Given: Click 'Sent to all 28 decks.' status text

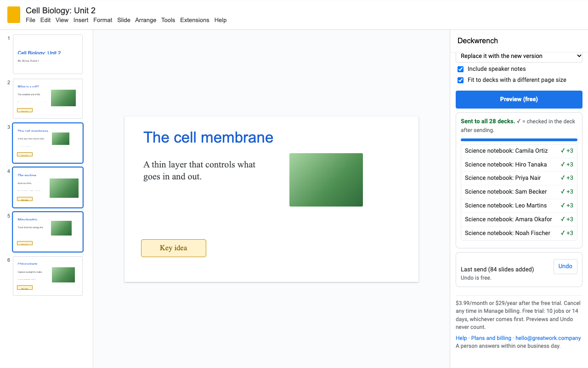Looking at the screenshot, I should [488, 121].
